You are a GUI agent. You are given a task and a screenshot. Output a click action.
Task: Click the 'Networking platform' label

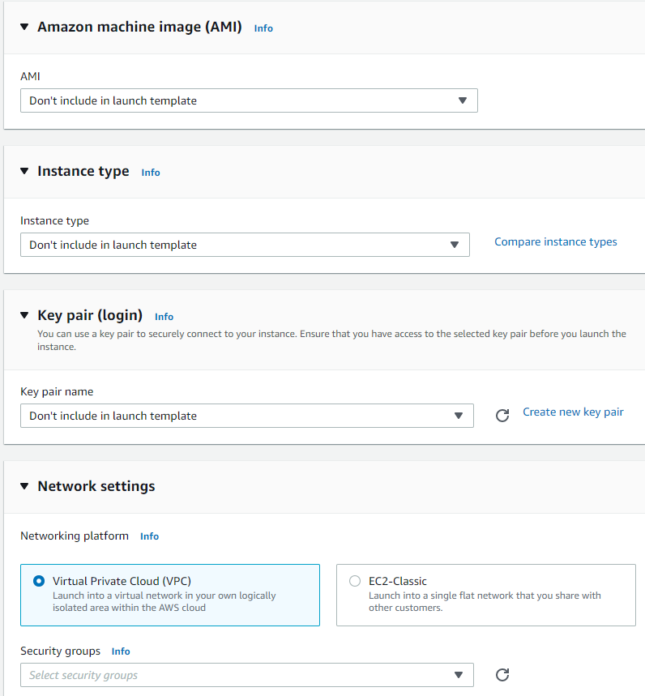point(75,536)
